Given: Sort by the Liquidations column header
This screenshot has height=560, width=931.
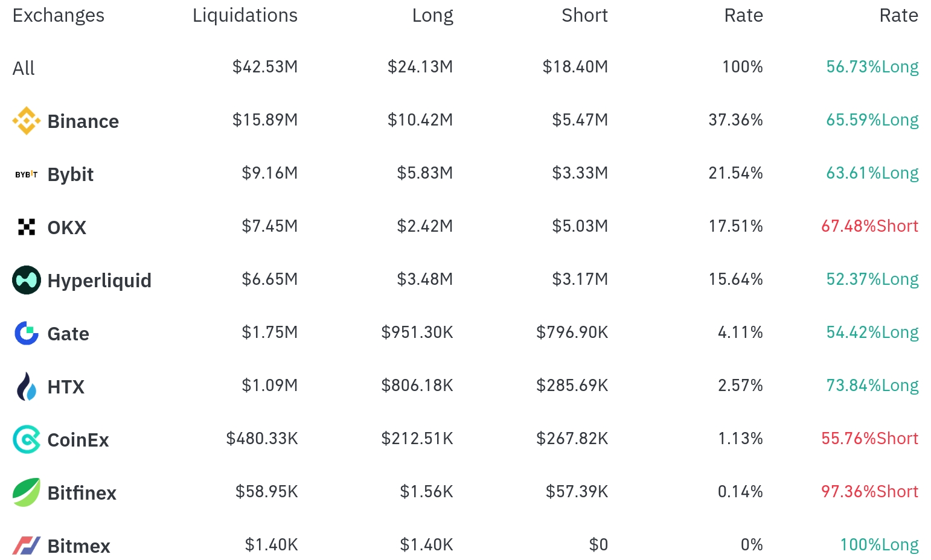Looking at the screenshot, I should click(x=245, y=16).
